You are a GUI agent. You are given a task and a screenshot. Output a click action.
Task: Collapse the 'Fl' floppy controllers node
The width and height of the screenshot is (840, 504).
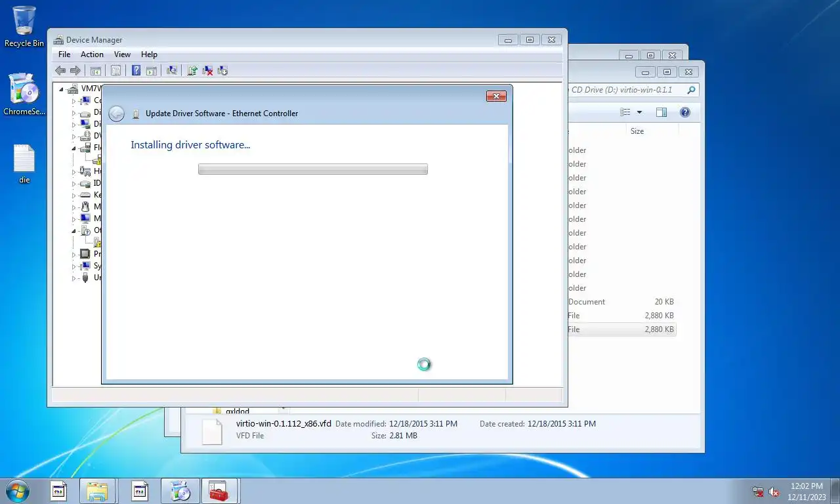(x=74, y=148)
